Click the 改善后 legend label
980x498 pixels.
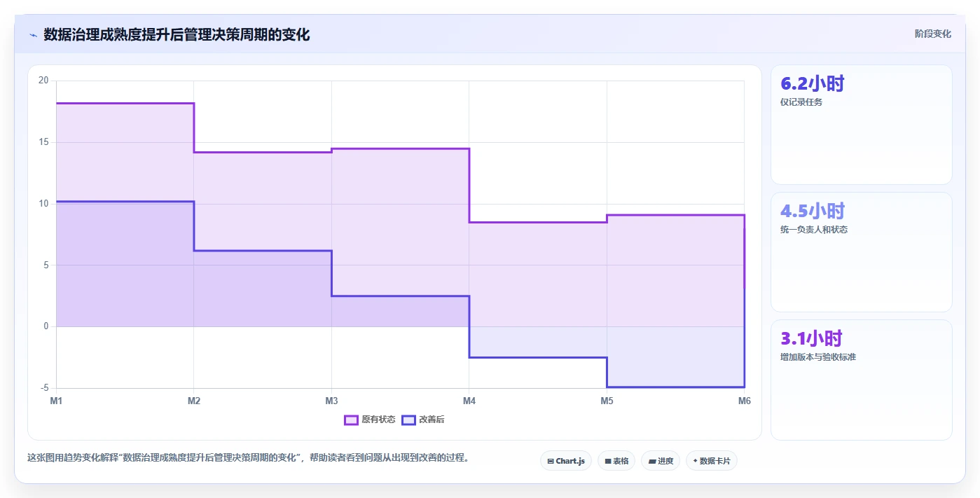[x=432, y=420]
